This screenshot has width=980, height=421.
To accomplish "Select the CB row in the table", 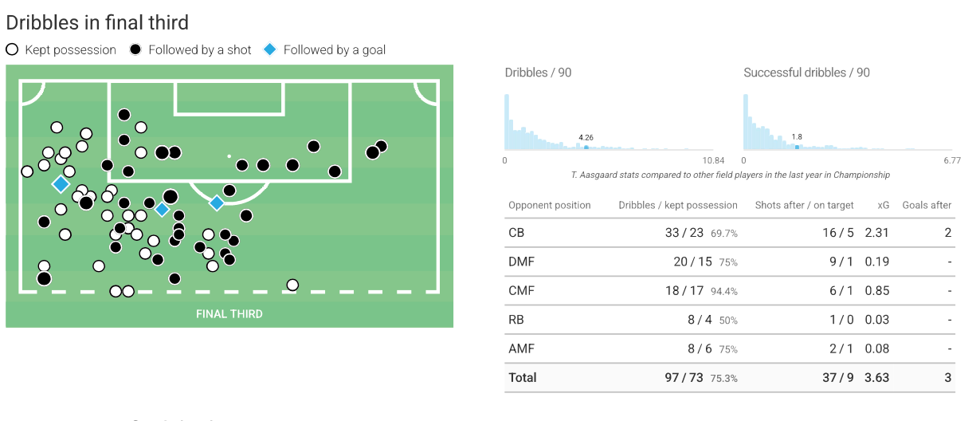I will click(730, 233).
